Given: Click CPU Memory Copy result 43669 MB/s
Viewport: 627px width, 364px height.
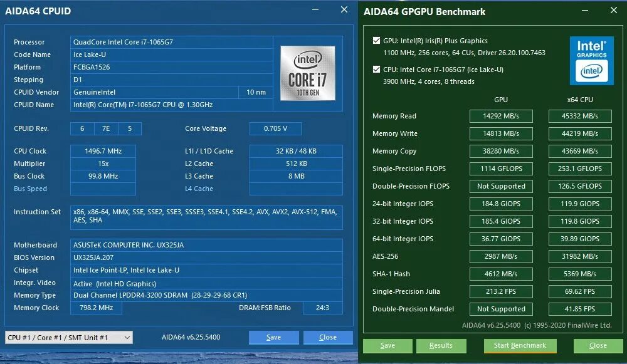Looking at the screenshot, I should [580, 151].
